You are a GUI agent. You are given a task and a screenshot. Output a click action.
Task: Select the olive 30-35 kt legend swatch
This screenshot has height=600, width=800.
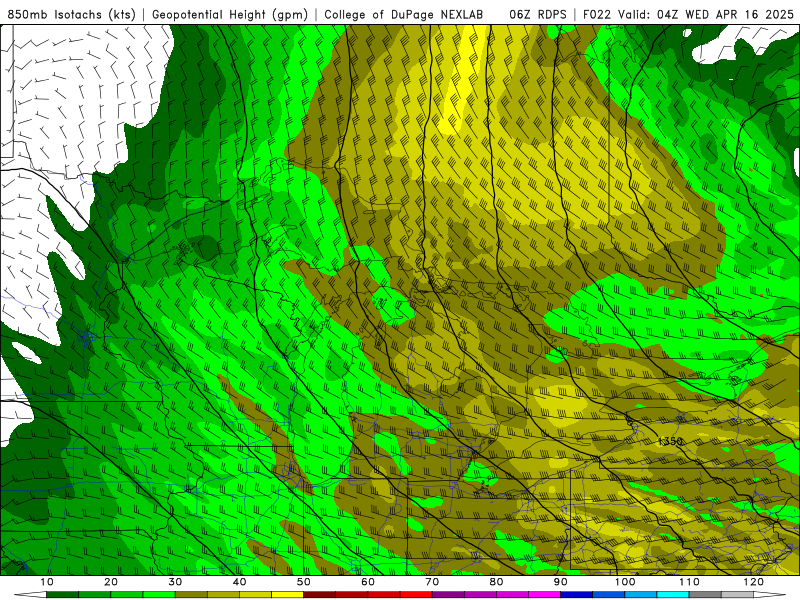(x=191, y=594)
